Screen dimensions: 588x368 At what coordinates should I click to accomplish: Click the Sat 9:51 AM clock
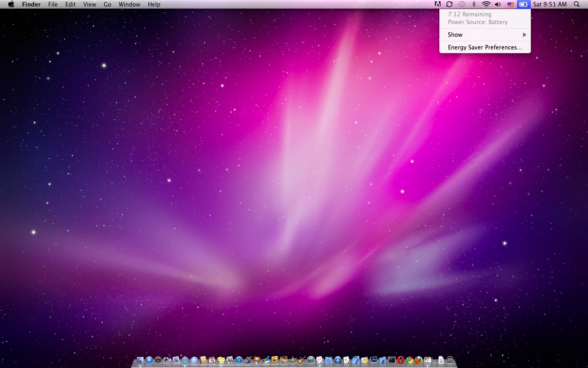[x=550, y=4]
